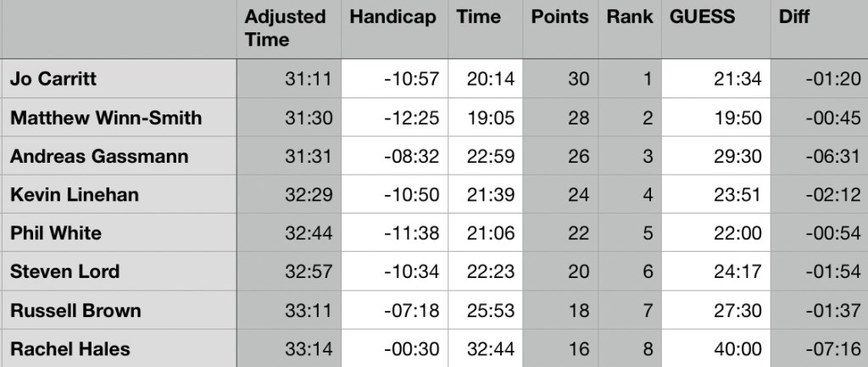The height and width of the screenshot is (367, 868).
Task: Select Russell Brown's guess of 27:30
Action: (737, 310)
